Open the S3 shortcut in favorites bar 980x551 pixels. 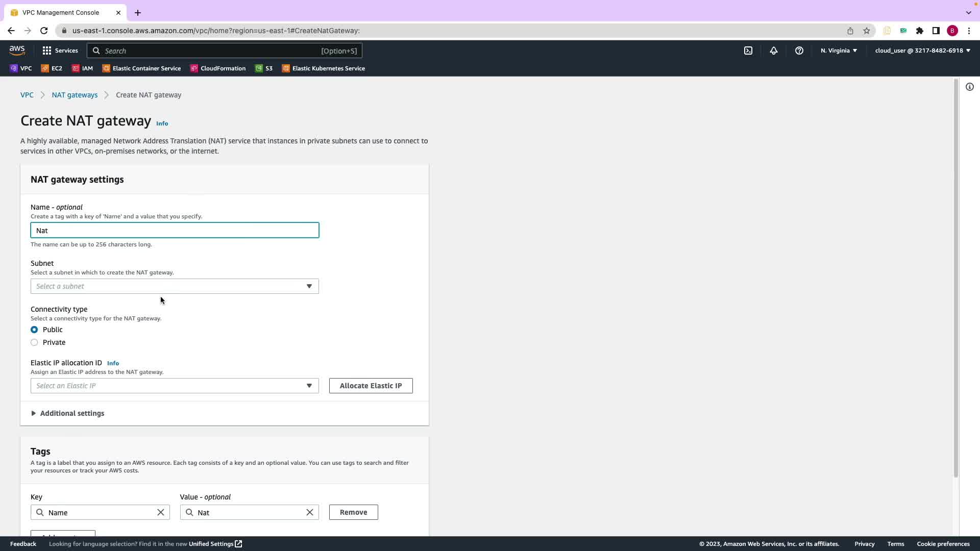click(264, 68)
